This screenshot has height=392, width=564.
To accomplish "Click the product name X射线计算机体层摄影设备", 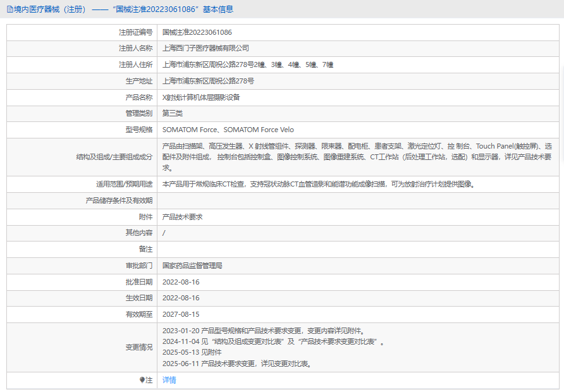I will click(201, 97).
